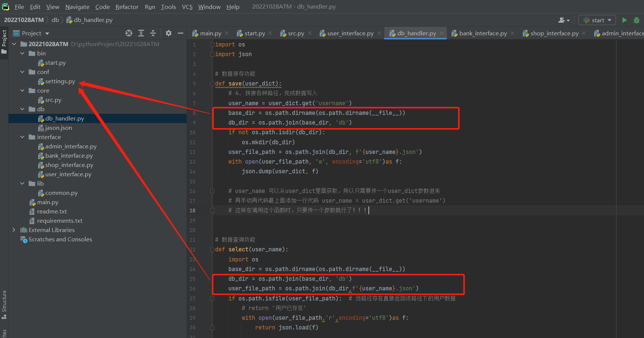Collapse the 20221028ATM root folder
This screenshot has width=644, height=338.
(x=14, y=44)
